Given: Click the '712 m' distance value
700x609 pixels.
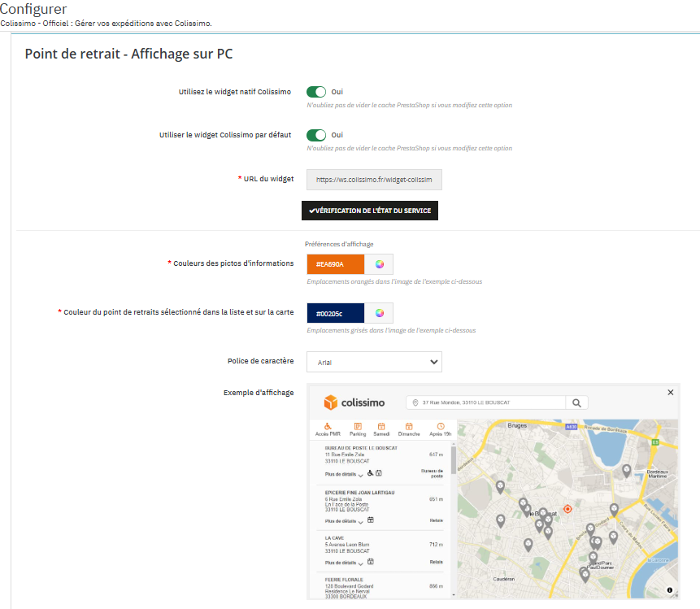Looking at the screenshot, I should pyautogui.click(x=436, y=544).
